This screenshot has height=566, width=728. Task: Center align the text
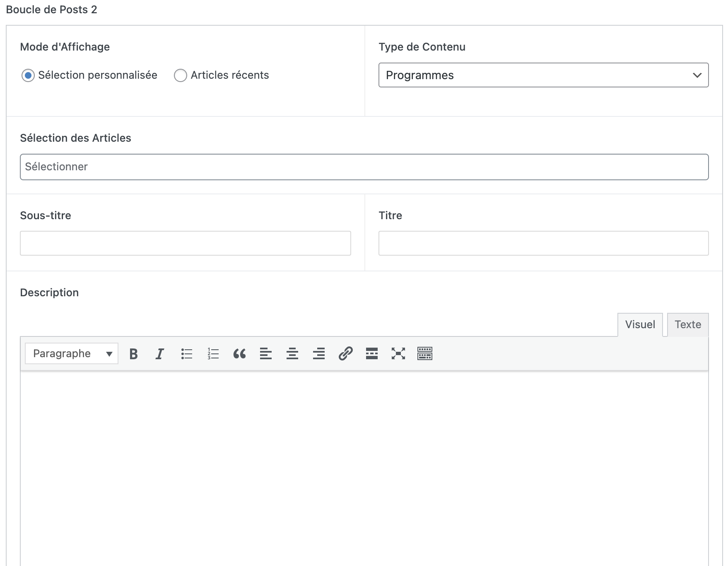pos(292,354)
